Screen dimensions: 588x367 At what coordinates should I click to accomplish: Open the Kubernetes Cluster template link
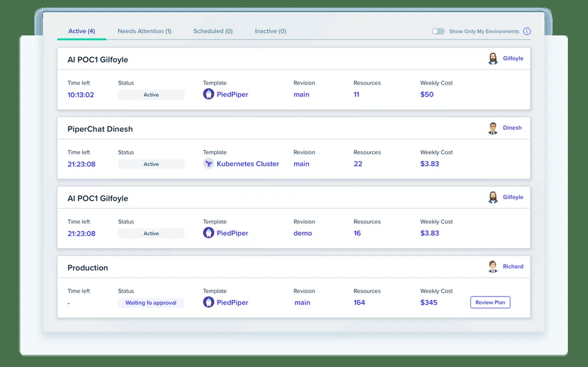coord(248,164)
